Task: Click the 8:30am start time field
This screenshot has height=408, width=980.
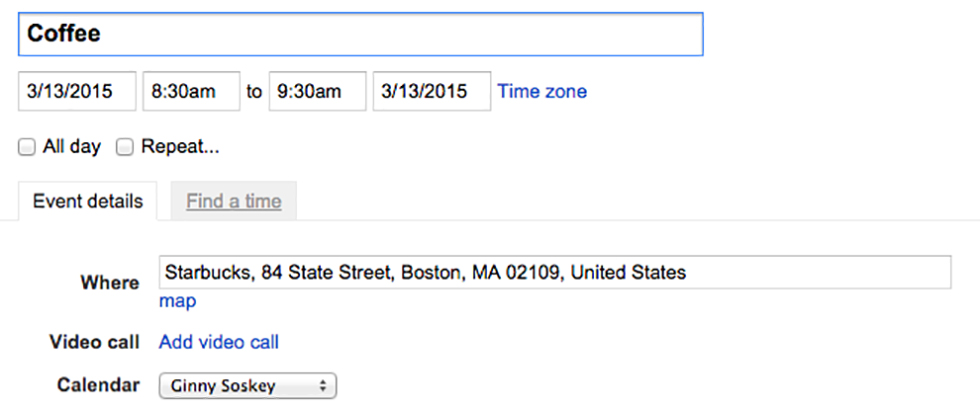Action: 191,92
